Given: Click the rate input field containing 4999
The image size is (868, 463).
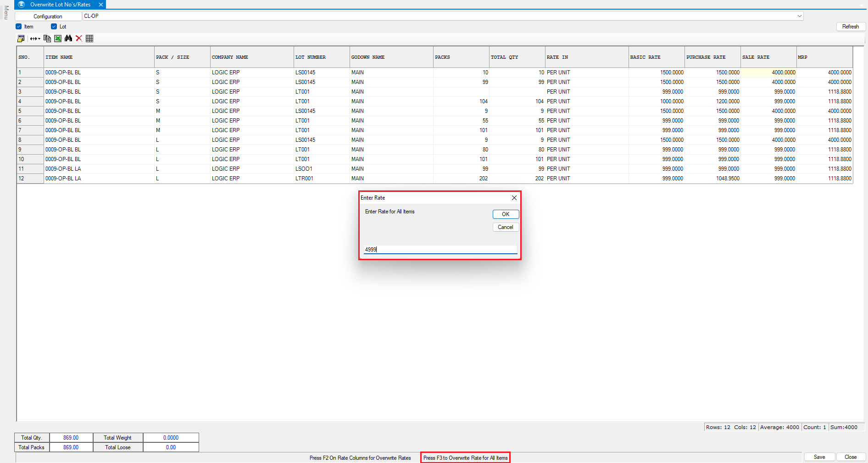Looking at the screenshot, I should coord(440,250).
